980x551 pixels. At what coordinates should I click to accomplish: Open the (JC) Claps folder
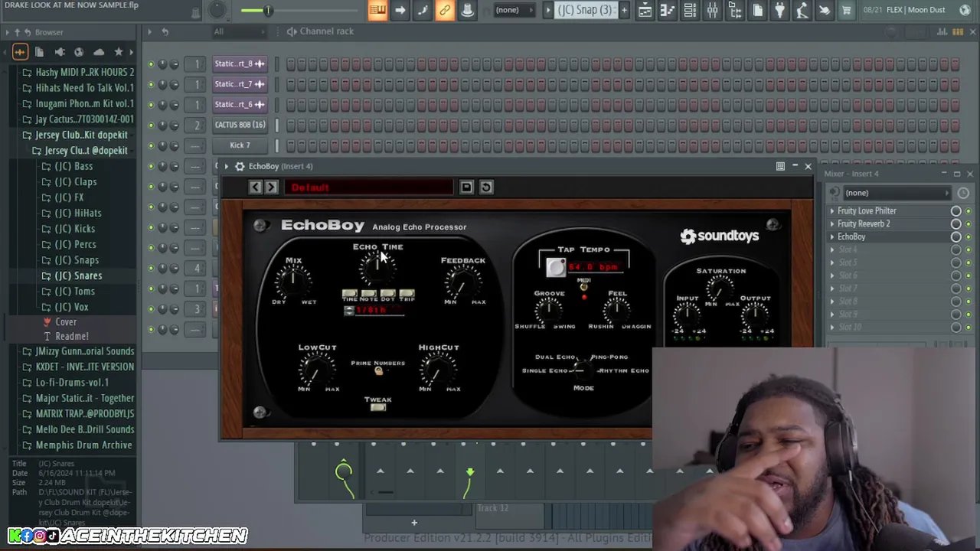pos(69,182)
